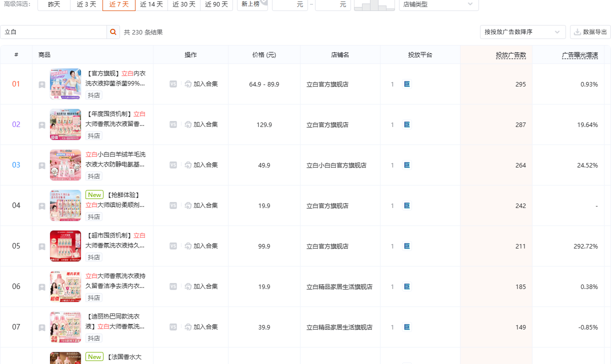Screen dimensions: 611x364
Task: Select the 近 3 天 time range
Action: coord(86,4)
